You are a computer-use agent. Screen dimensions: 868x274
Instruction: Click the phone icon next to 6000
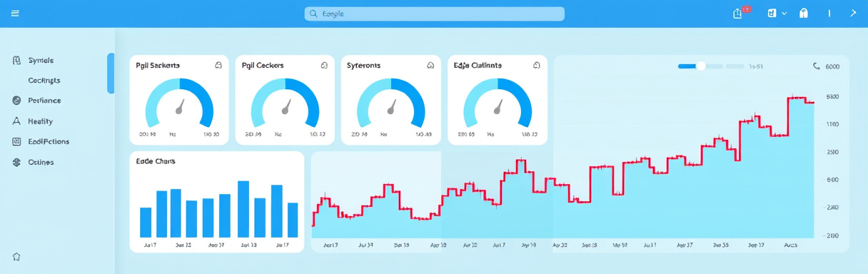coord(817,66)
